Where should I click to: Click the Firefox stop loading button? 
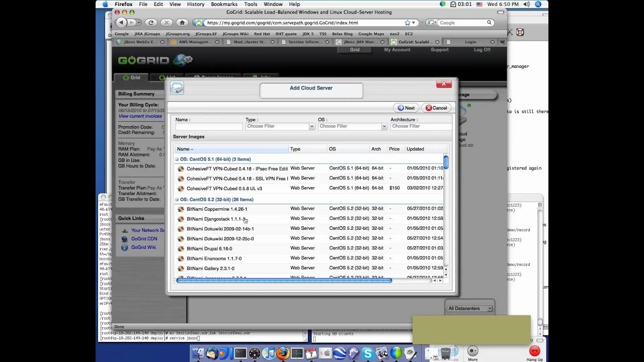[x=167, y=23]
